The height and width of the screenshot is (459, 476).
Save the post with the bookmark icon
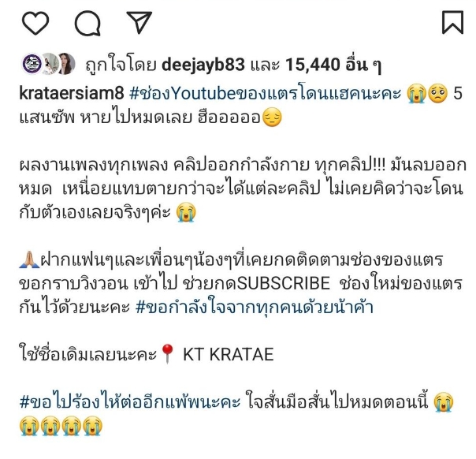(452, 22)
